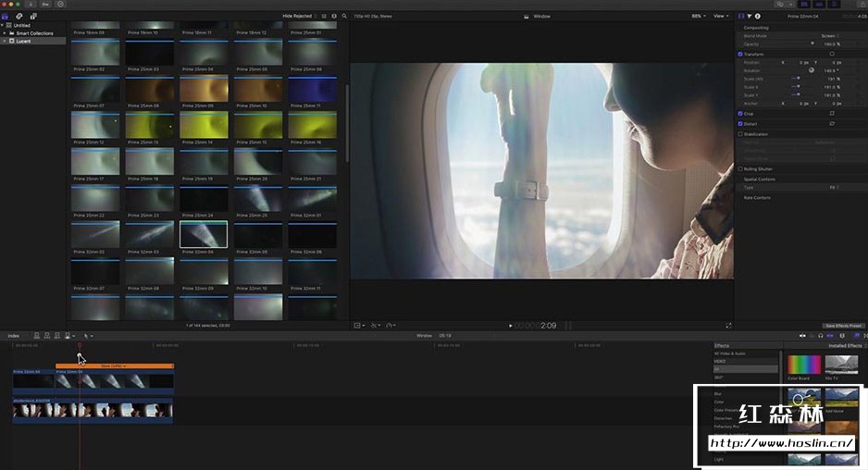Click Save Effects Preset button
Screen dimensions: 868x470
[843, 326]
